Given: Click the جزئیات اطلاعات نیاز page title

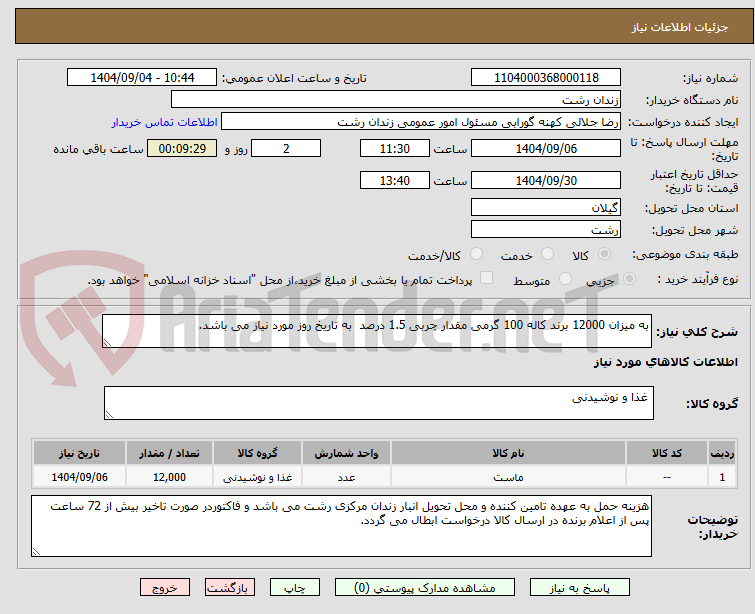Looking at the screenshot, I should 680,27.
